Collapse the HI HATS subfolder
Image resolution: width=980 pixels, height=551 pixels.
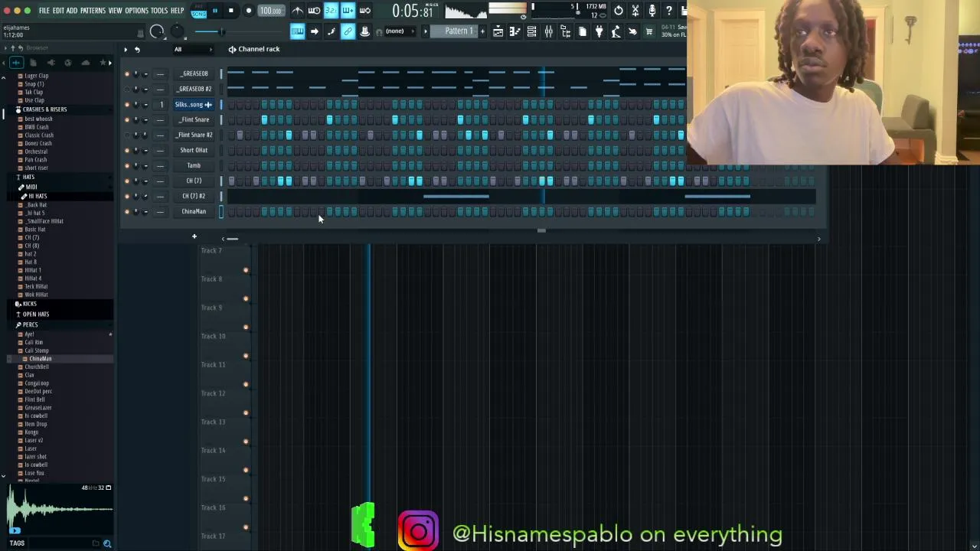(x=37, y=196)
